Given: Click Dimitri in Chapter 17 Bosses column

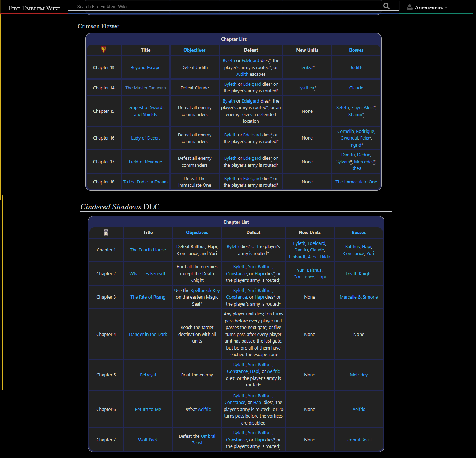Looking at the screenshot, I should coord(348,155).
